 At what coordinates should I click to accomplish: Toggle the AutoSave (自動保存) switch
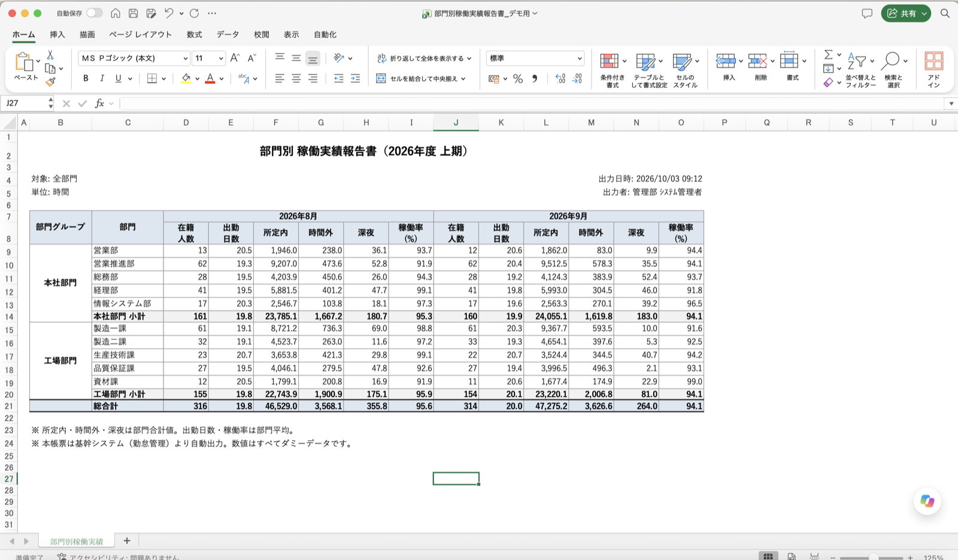coord(94,13)
